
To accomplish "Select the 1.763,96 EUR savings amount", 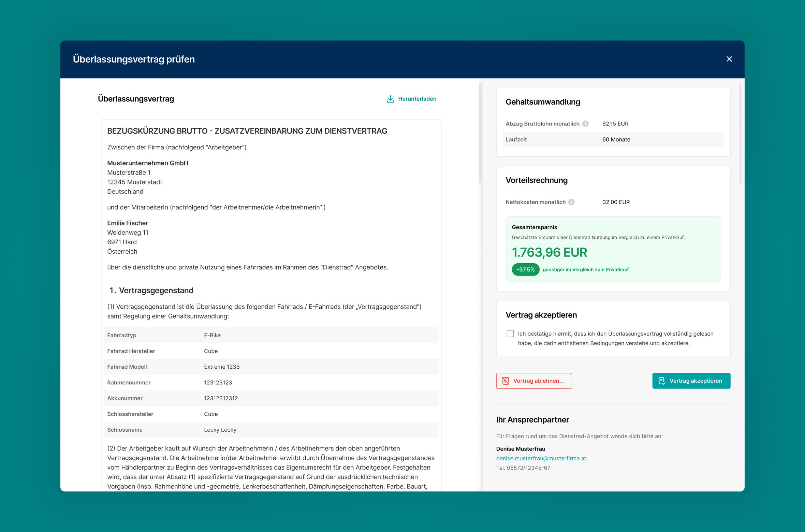I will click(549, 252).
